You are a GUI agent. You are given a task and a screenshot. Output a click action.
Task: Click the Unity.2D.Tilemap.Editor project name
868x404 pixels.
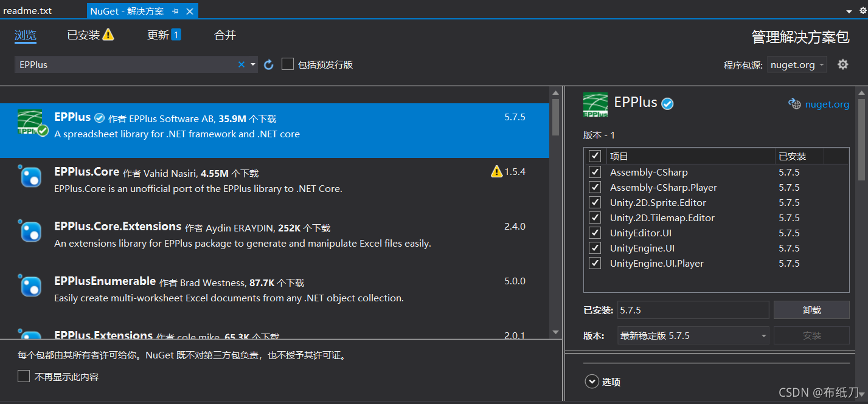pos(662,217)
